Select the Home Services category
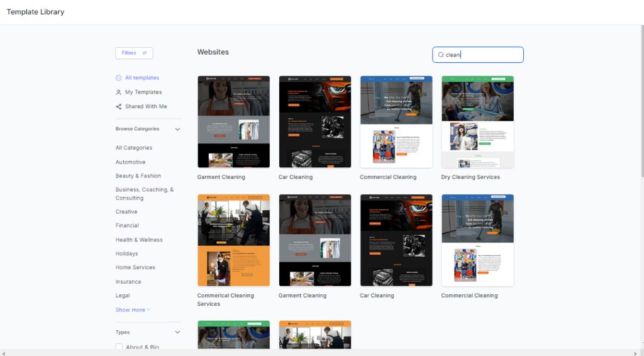This screenshot has width=644, height=356. [x=135, y=268]
